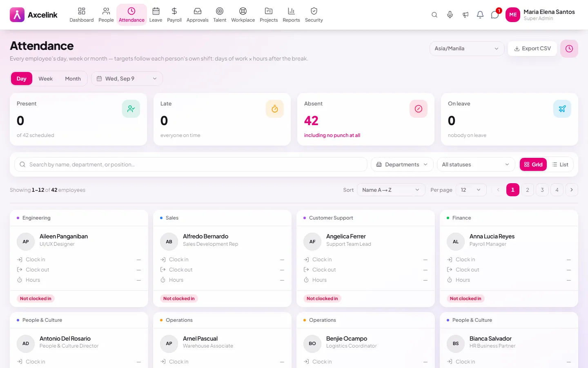Image resolution: width=588 pixels, height=368 pixels.
Task: Open the Name A→Z sort dropdown
Action: (x=391, y=190)
